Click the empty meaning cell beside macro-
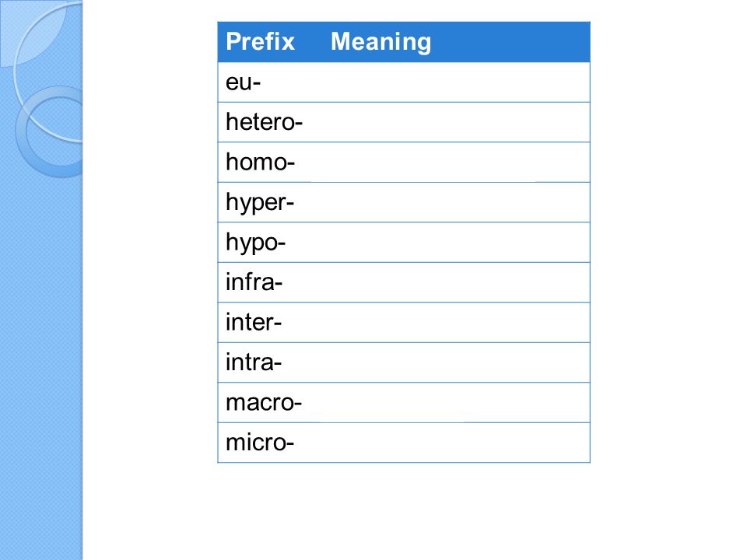 pyautogui.click(x=458, y=402)
